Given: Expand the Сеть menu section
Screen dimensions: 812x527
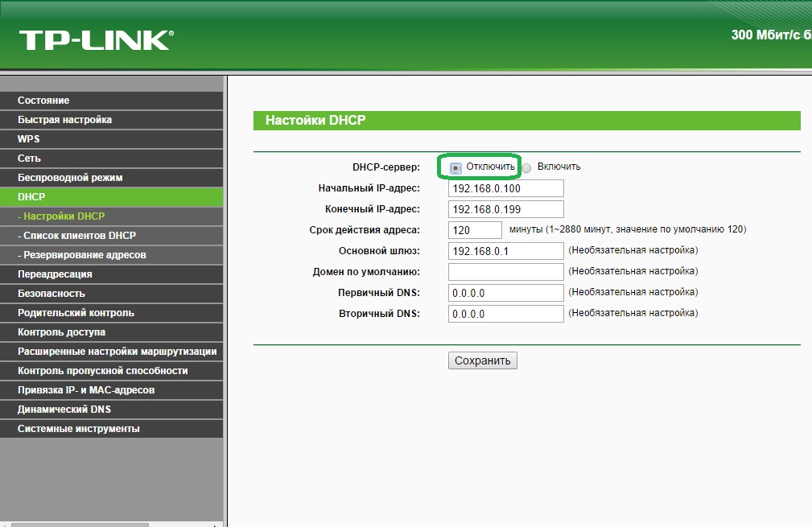Looking at the screenshot, I should [x=29, y=159].
